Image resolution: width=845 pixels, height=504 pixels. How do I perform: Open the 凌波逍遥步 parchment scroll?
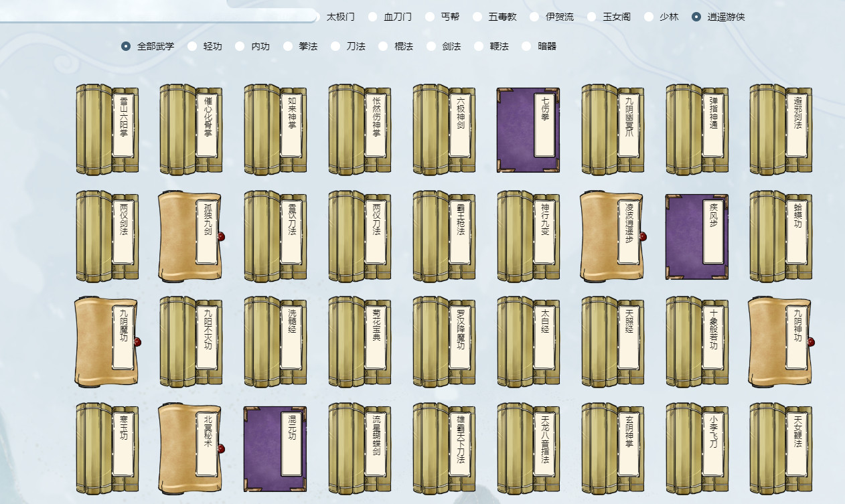pos(613,236)
